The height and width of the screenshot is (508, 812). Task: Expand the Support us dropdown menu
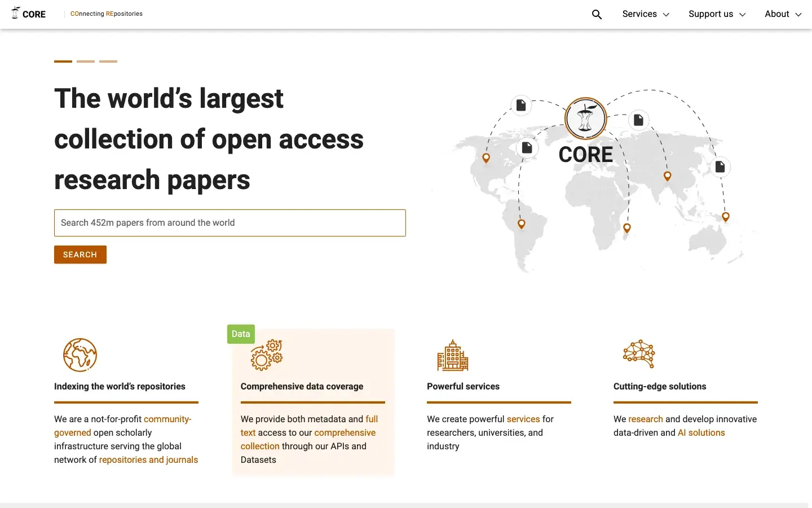(717, 14)
